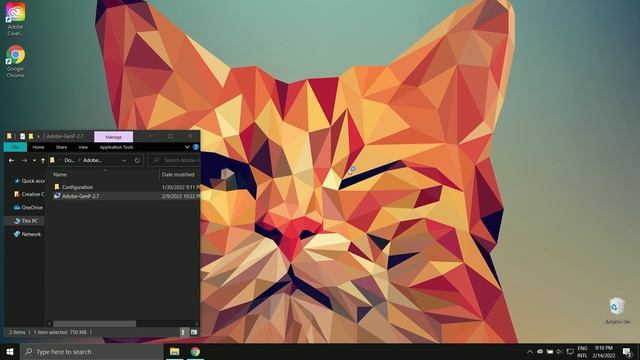Screen dimensions: 640x360
Task: Click the 'Type here to search' taskbar box
Action: pyautogui.click(x=91, y=351)
